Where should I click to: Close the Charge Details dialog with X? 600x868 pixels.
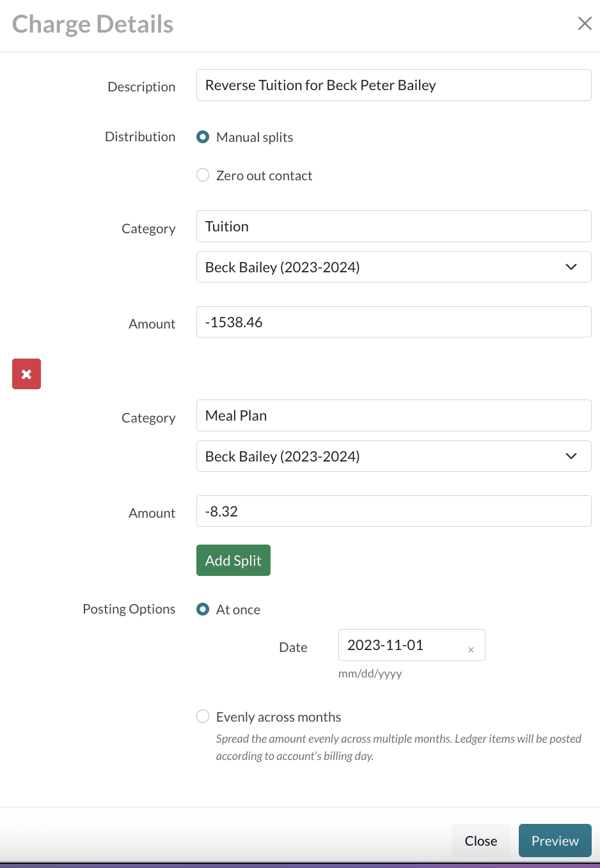click(584, 24)
